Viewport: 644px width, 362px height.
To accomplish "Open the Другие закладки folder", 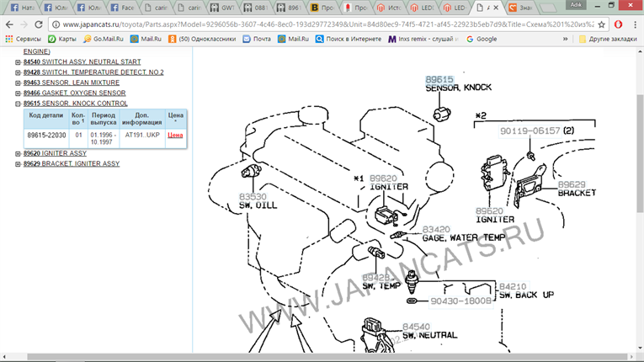I will coord(606,39).
